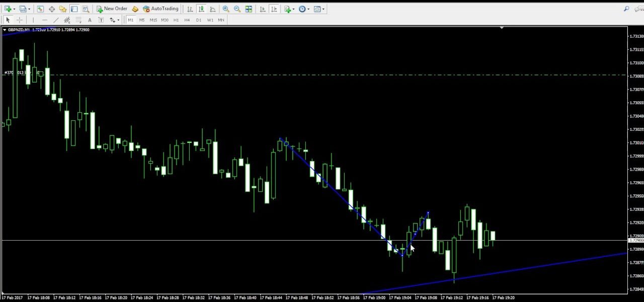Zoom out on the chart
644x302 pixels.
point(237,9)
